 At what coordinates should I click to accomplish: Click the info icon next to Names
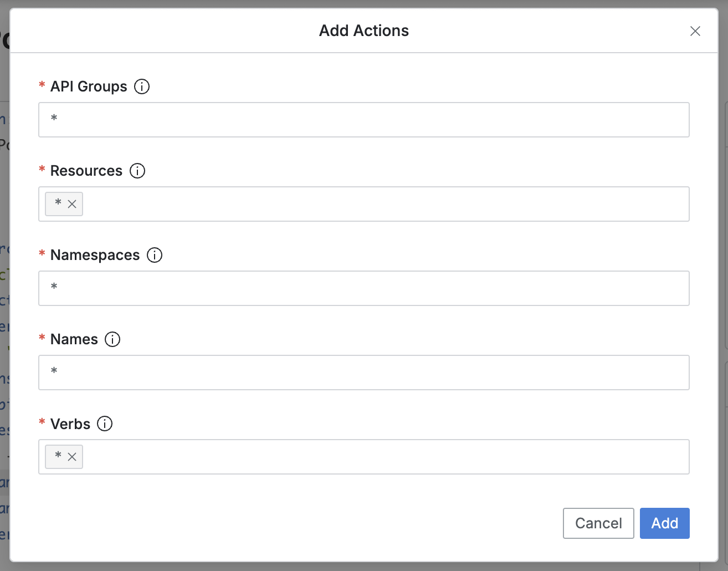click(112, 339)
